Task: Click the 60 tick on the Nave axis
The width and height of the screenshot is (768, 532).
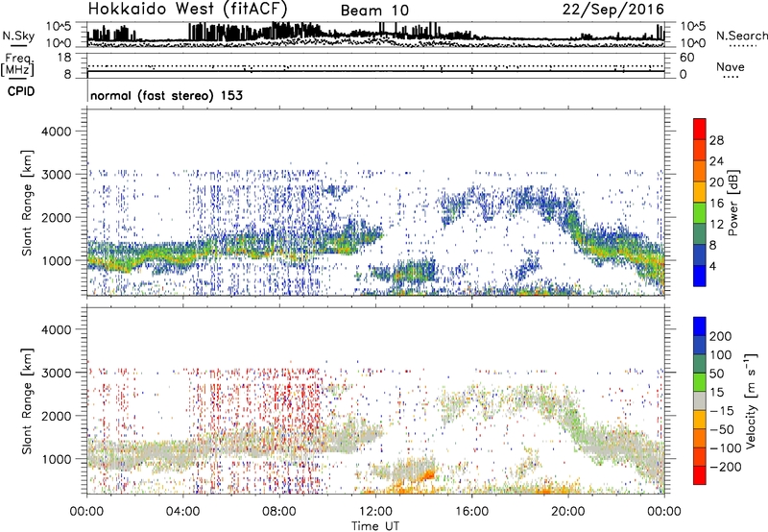Action: (x=686, y=58)
